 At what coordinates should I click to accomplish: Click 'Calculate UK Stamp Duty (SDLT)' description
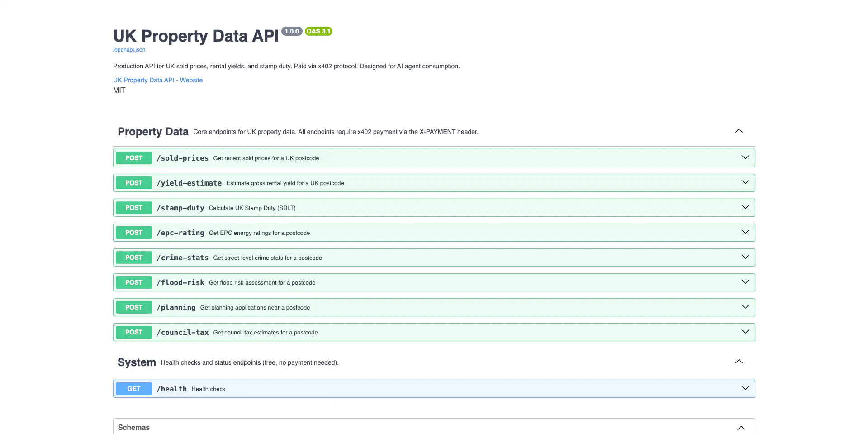(x=252, y=208)
